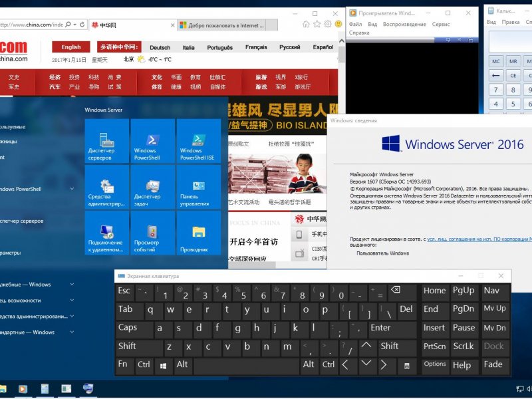Click the smiley feedback icon in browser
Image resolution: width=532 pixels, height=399 pixels.
[338, 24]
